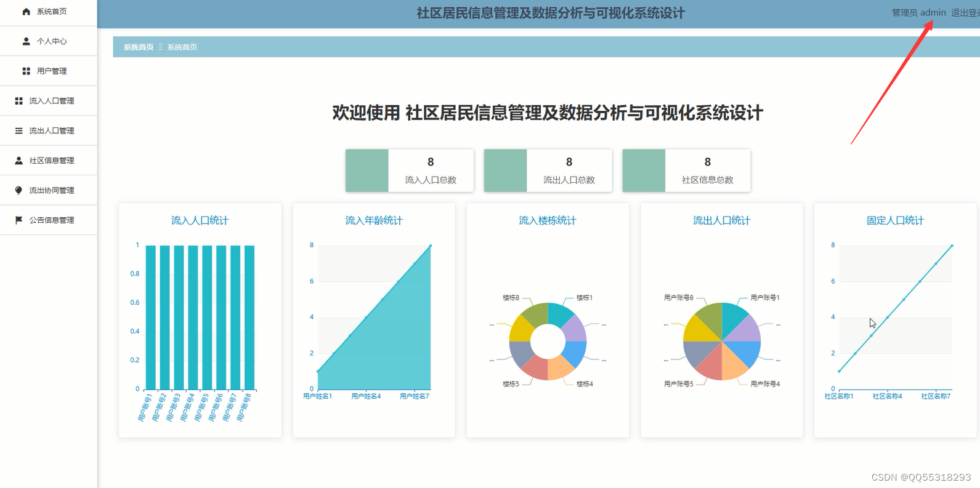Click the 流入楼栋统计 chart title

pos(548,220)
